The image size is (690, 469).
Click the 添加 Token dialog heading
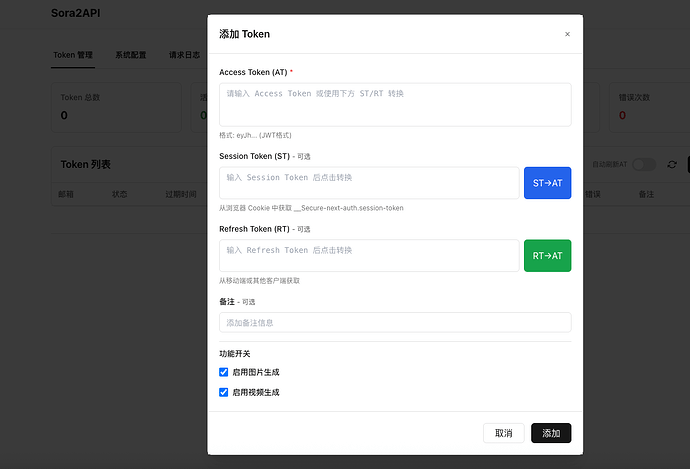pos(244,34)
